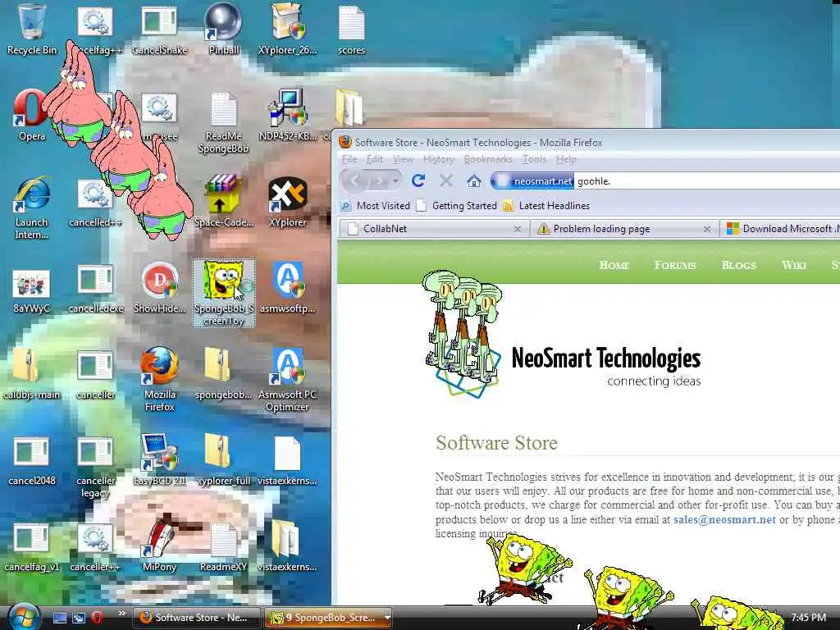This screenshot has width=840, height=630.
Task: Open the ShowHide desktop icon
Action: coord(160,287)
